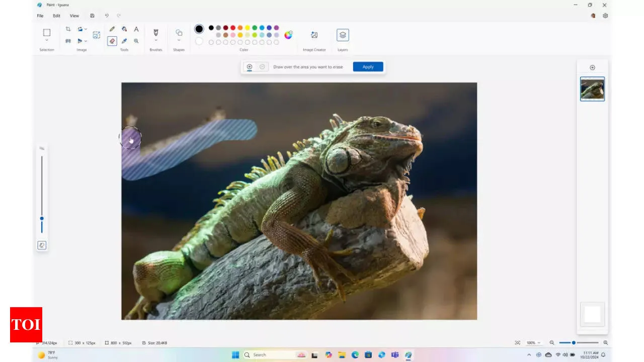Click the Brushes tool icon
The image size is (644, 362).
[156, 32]
